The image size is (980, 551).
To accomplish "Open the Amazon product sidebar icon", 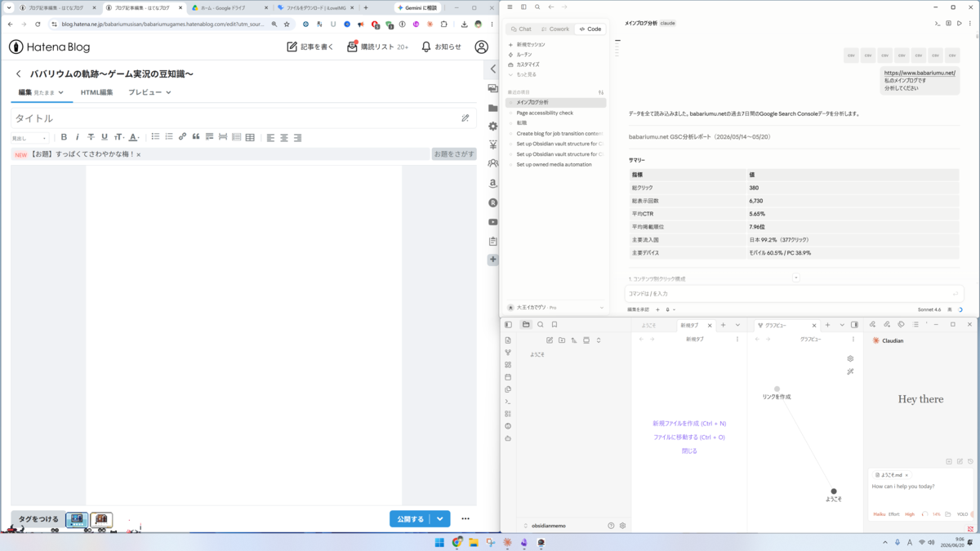I will point(492,184).
